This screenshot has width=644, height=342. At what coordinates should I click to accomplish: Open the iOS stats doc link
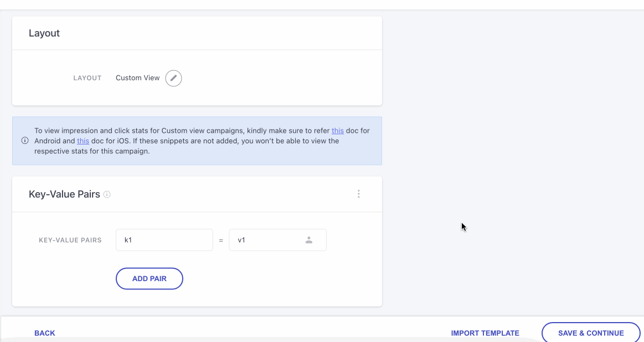pyautogui.click(x=83, y=141)
